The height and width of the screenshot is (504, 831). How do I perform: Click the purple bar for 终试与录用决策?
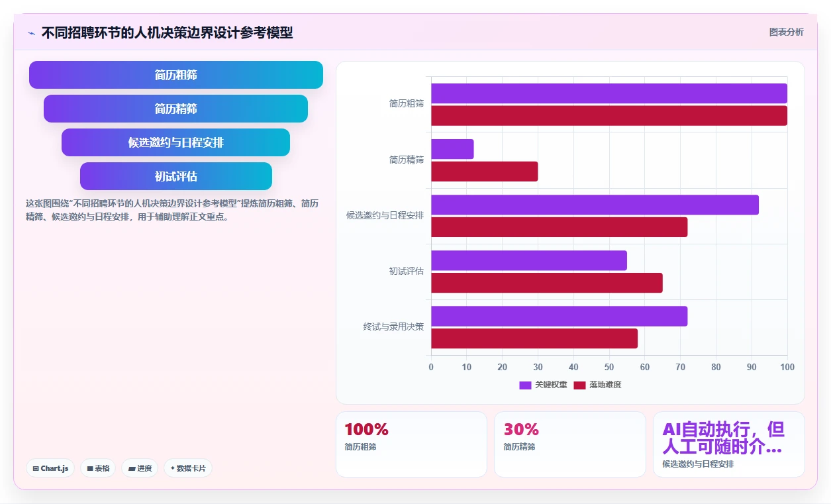(x=560, y=316)
